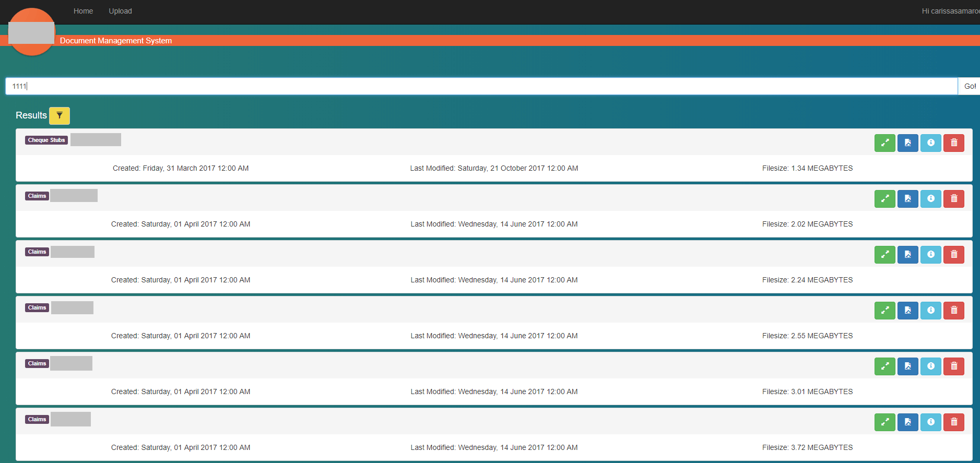Viewport: 980px width, 463px height.
Task: Open user greeting Hi carissasamaroo
Action: tap(950, 11)
